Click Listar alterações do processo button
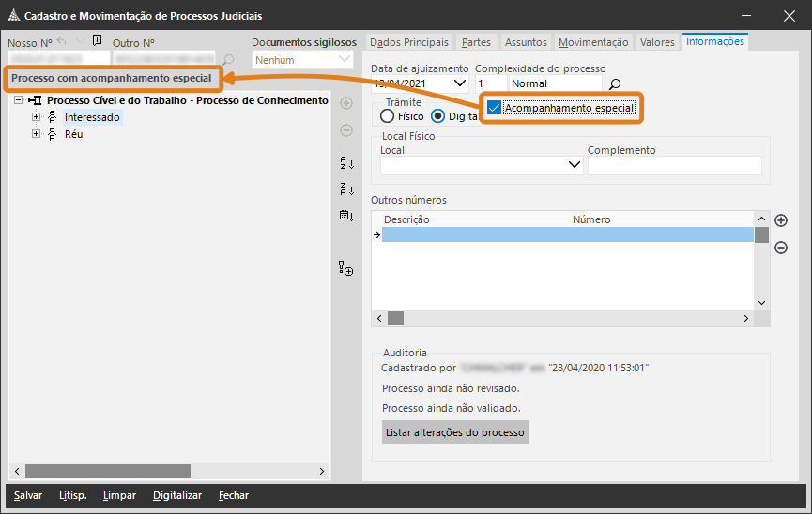The width and height of the screenshot is (812, 514). pos(455,432)
